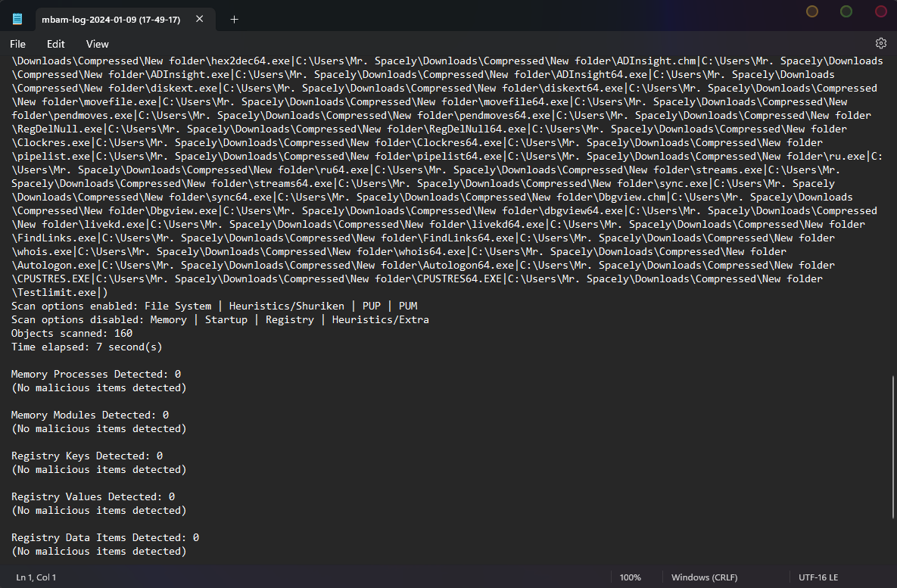Open Notepad settings gear icon

pos(881,43)
